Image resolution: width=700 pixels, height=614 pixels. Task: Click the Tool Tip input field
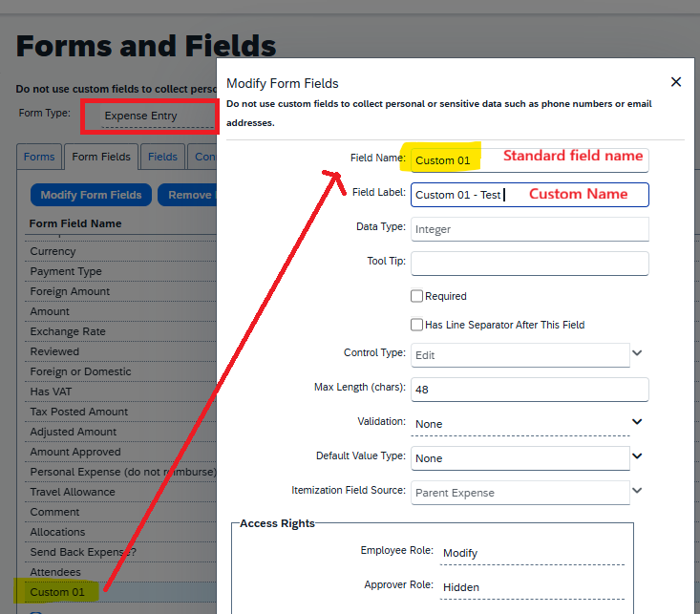(529, 264)
